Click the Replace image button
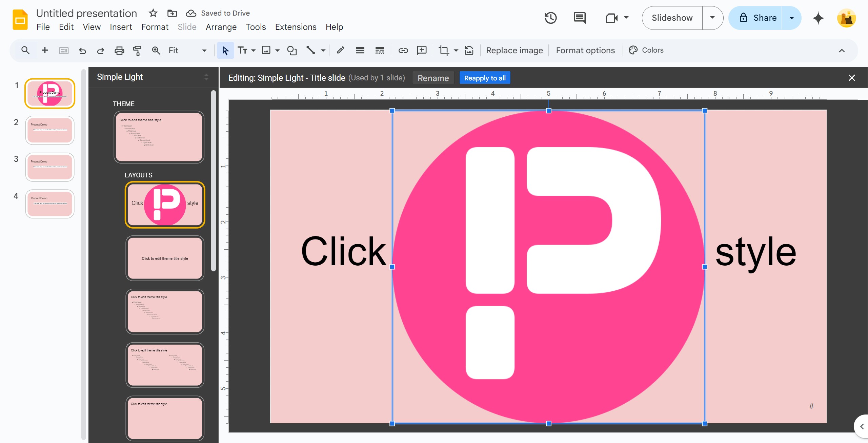 514,51
